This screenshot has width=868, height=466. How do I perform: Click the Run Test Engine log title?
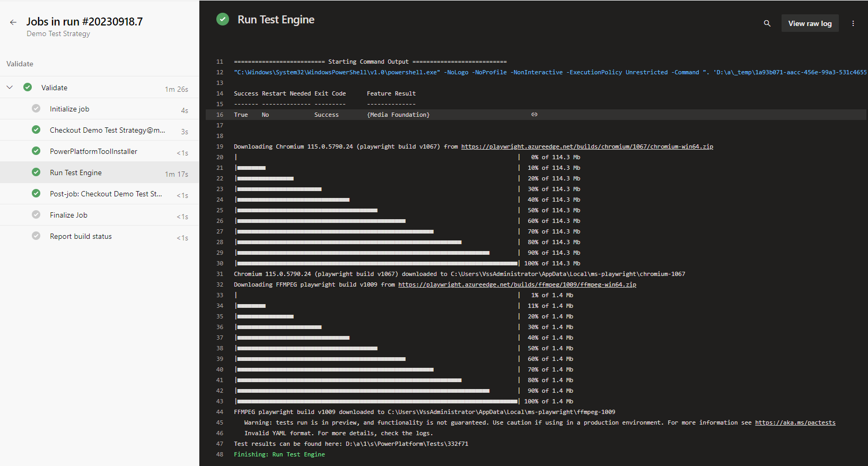[x=276, y=20]
